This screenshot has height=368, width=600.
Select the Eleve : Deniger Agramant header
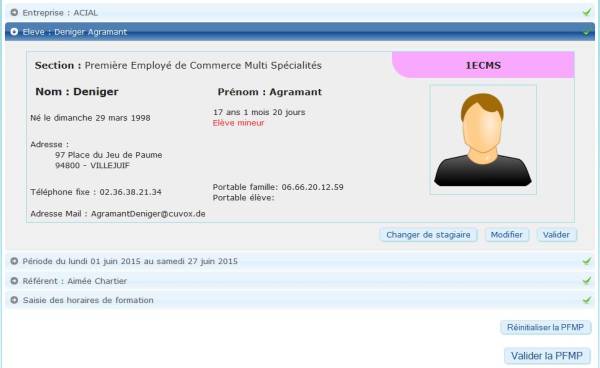click(x=300, y=32)
